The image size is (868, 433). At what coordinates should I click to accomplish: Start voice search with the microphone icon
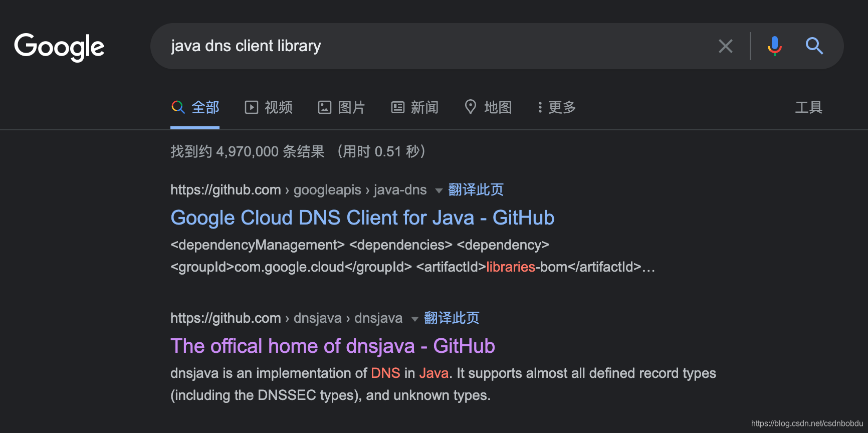coord(774,46)
